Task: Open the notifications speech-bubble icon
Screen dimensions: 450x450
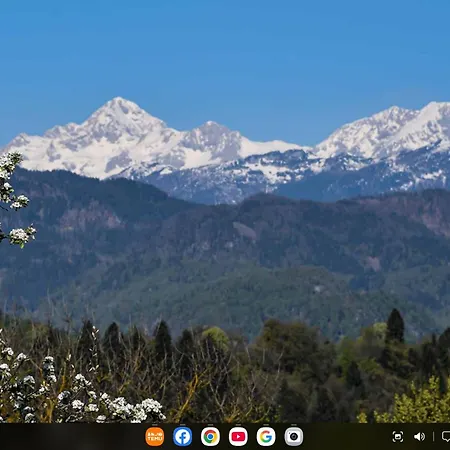Action: (x=446, y=436)
